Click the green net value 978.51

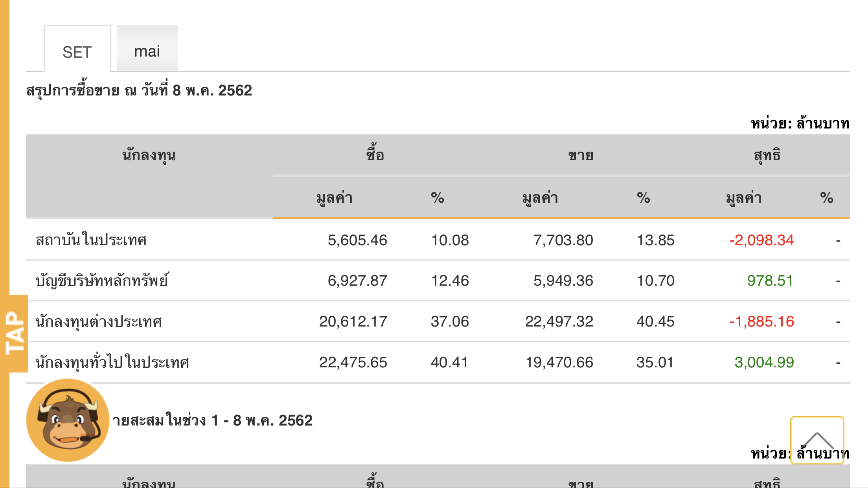[770, 281]
